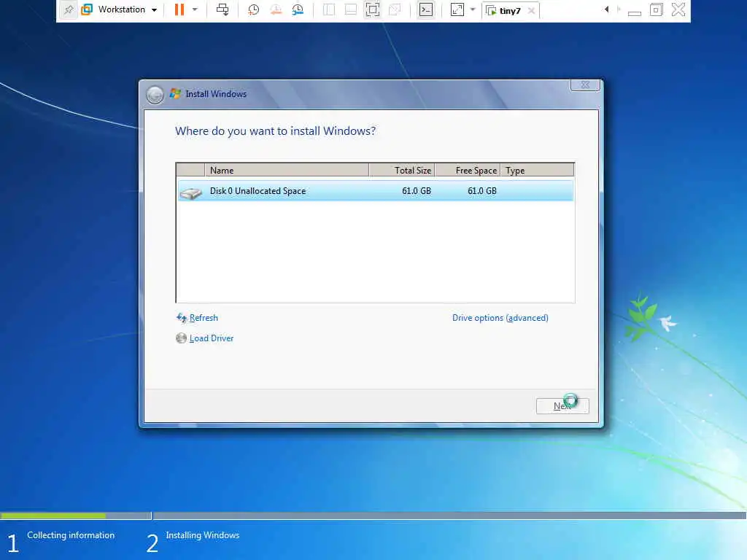Open the Workstation menu
Viewport: 747px width, 560px height.
point(127,9)
